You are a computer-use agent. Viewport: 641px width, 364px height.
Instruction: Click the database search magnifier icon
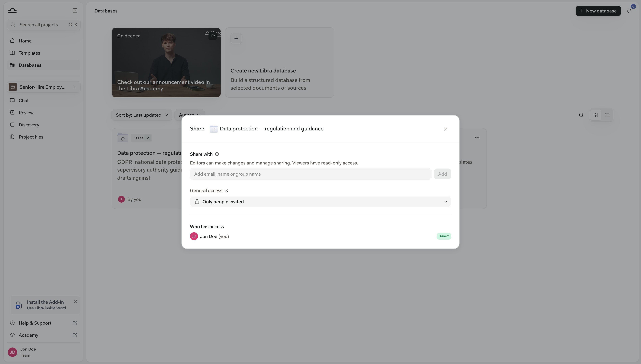pos(581,115)
